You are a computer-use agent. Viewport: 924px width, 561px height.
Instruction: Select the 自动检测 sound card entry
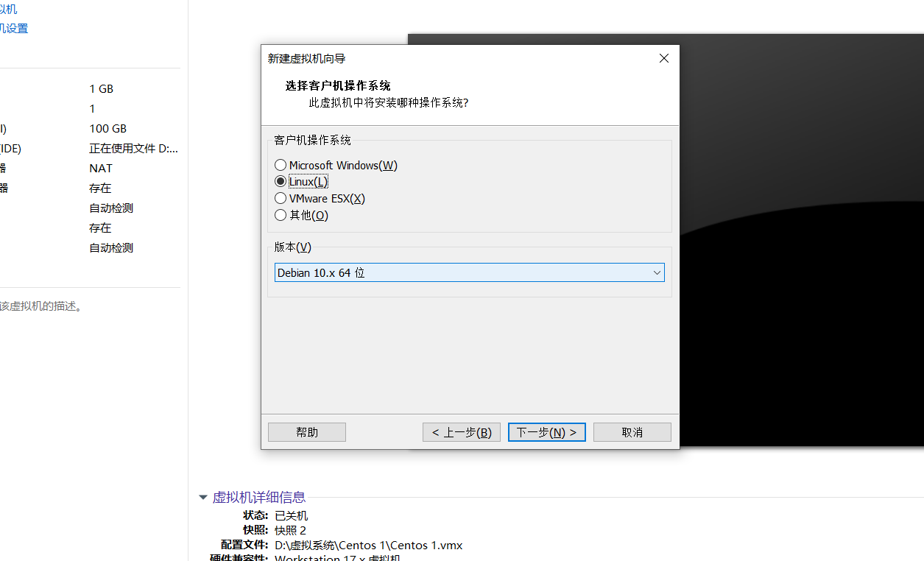110,208
